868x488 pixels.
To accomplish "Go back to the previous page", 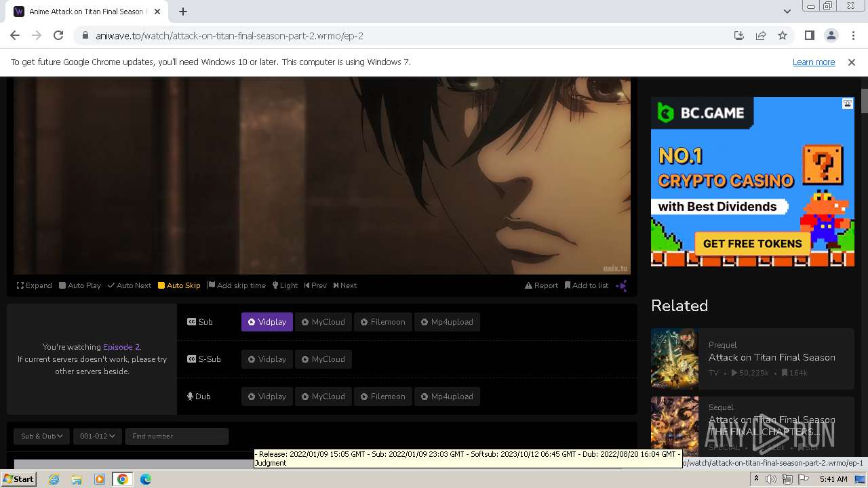I will pyautogui.click(x=15, y=35).
